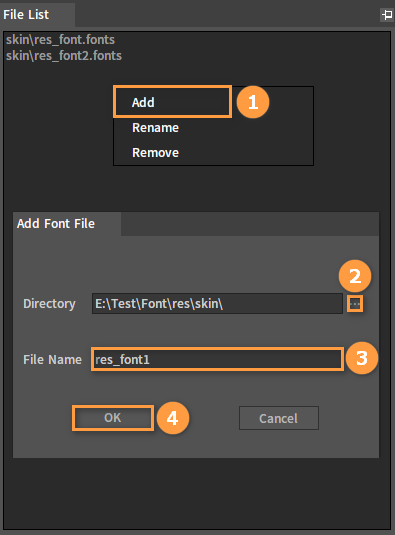Click the pin icon in File List header
This screenshot has width=395, height=535.
(387, 15)
